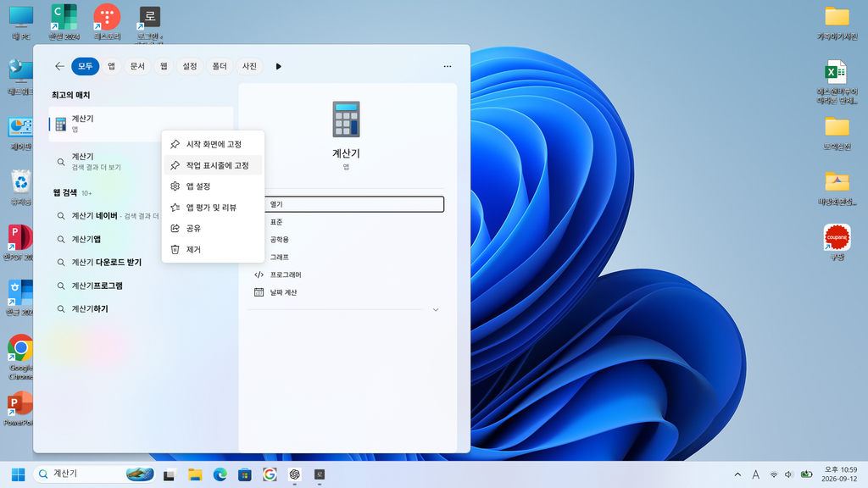Switch to the 모두 search filter tab

click(x=86, y=66)
